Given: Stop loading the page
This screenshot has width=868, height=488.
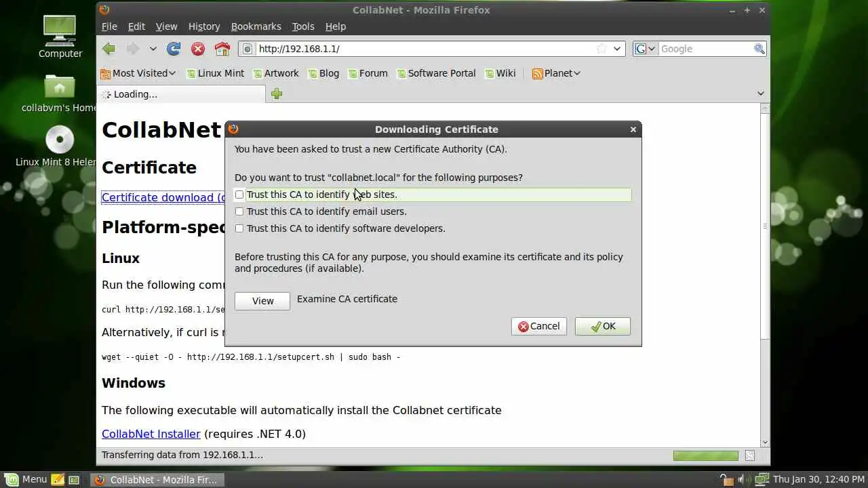Looking at the screenshot, I should click(x=198, y=49).
